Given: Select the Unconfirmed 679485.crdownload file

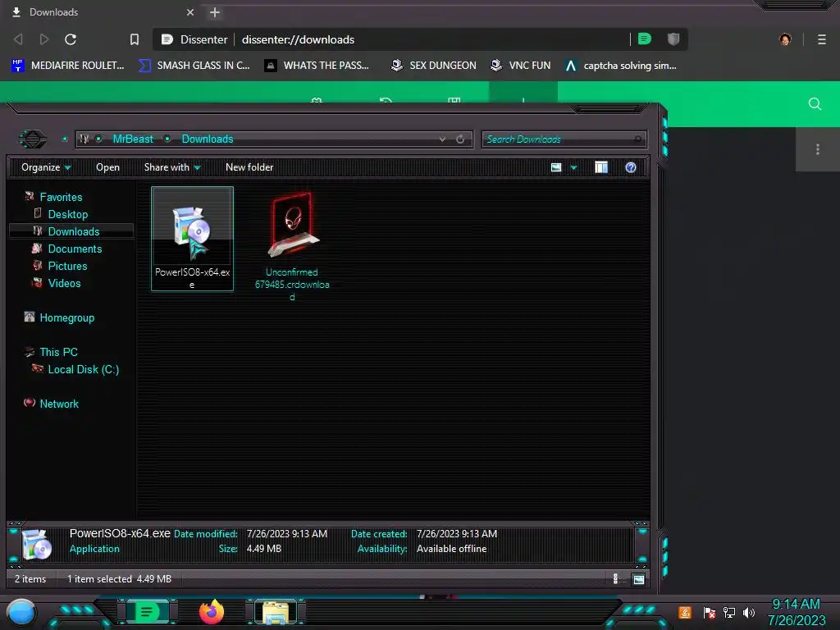Looking at the screenshot, I should point(292,244).
